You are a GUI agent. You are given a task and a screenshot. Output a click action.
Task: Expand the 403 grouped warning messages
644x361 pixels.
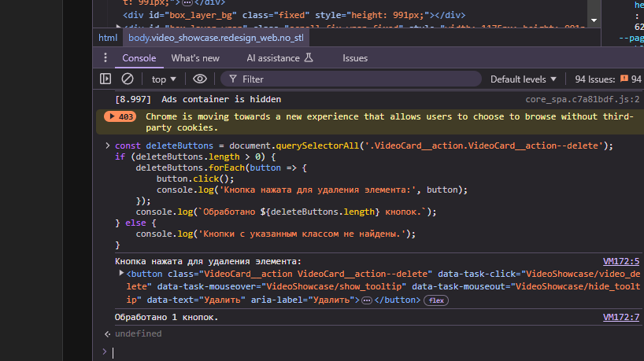[120, 116]
